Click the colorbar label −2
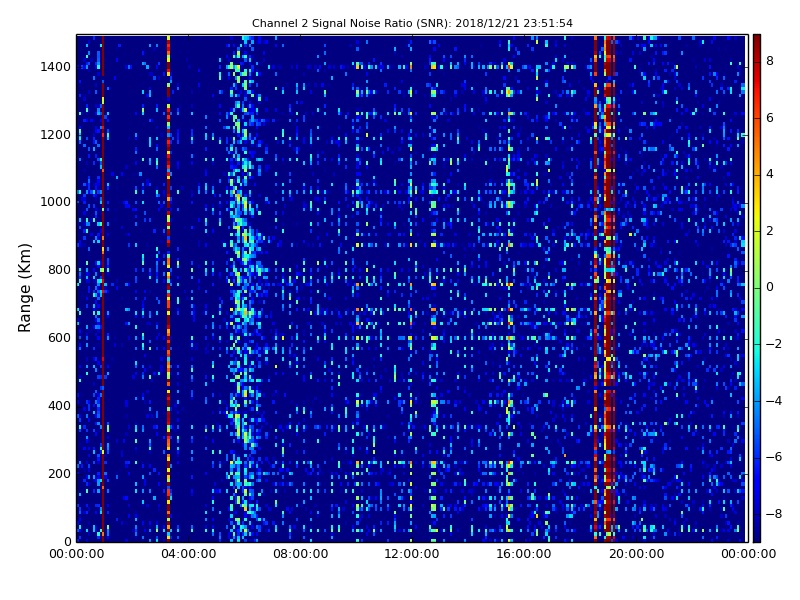The width and height of the screenshot is (800, 600). point(774,344)
